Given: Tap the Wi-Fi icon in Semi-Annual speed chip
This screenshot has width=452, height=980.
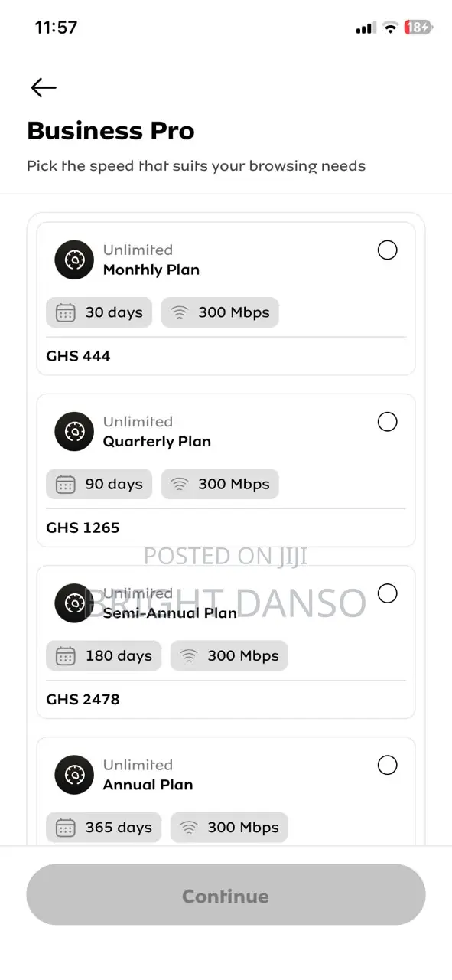Looking at the screenshot, I should point(189,655).
